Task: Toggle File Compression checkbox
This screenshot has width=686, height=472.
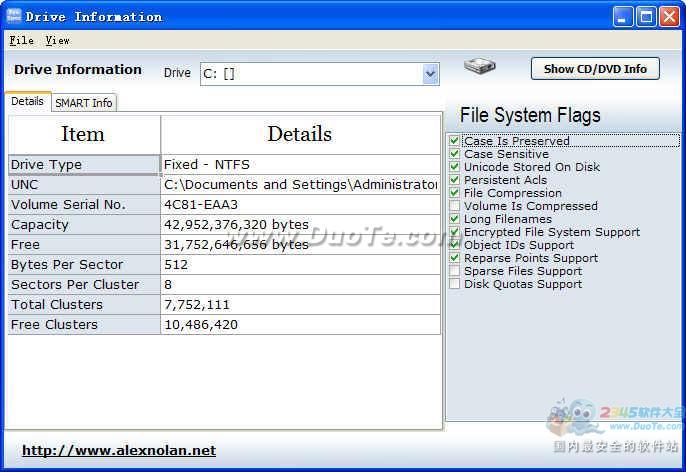Action: (455, 193)
